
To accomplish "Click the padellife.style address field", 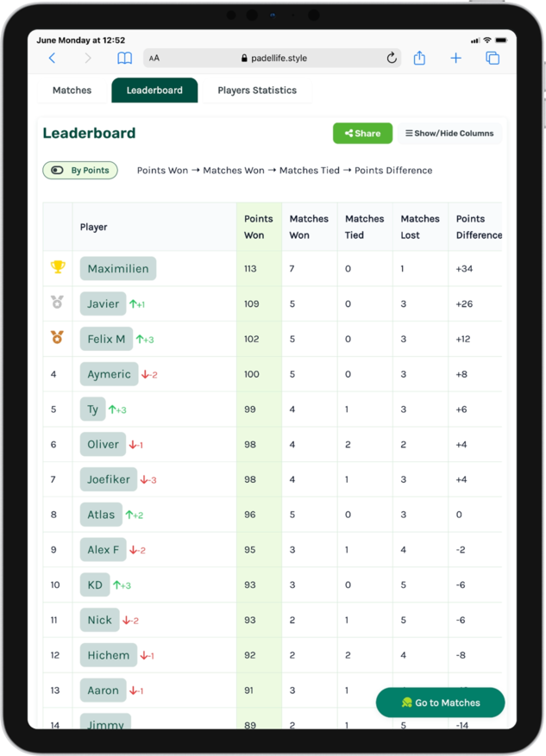I will (273, 59).
